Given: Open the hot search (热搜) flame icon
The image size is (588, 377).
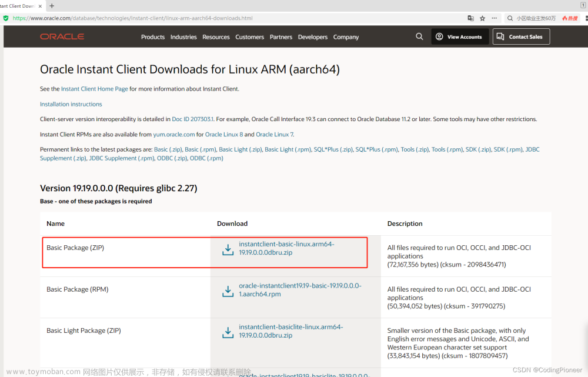Looking at the screenshot, I should coord(570,18).
